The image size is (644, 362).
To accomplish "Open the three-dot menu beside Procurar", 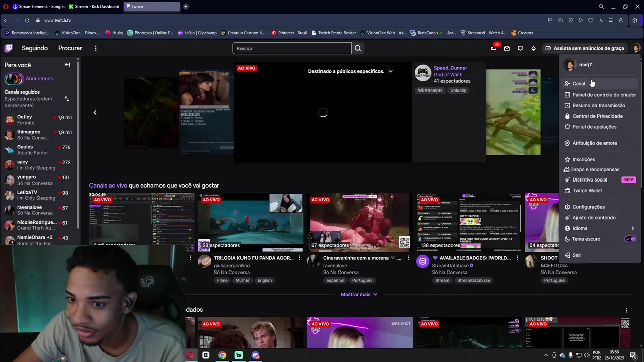I will coord(96,48).
